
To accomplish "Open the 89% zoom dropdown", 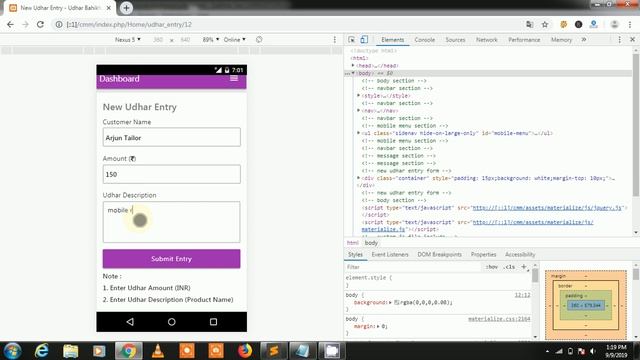I will (211, 40).
